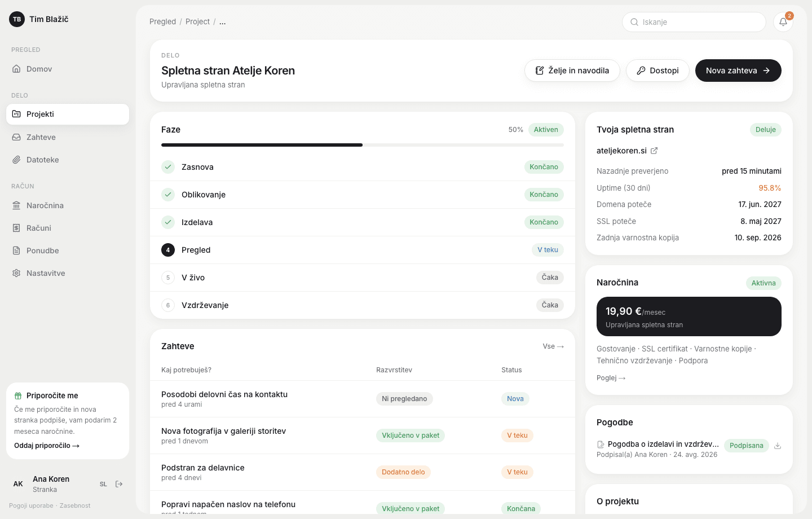Image resolution: width=812 pixels, height=519 pixels.
Task: Click the logout icon next to Ana Koren
Action: 119,484
